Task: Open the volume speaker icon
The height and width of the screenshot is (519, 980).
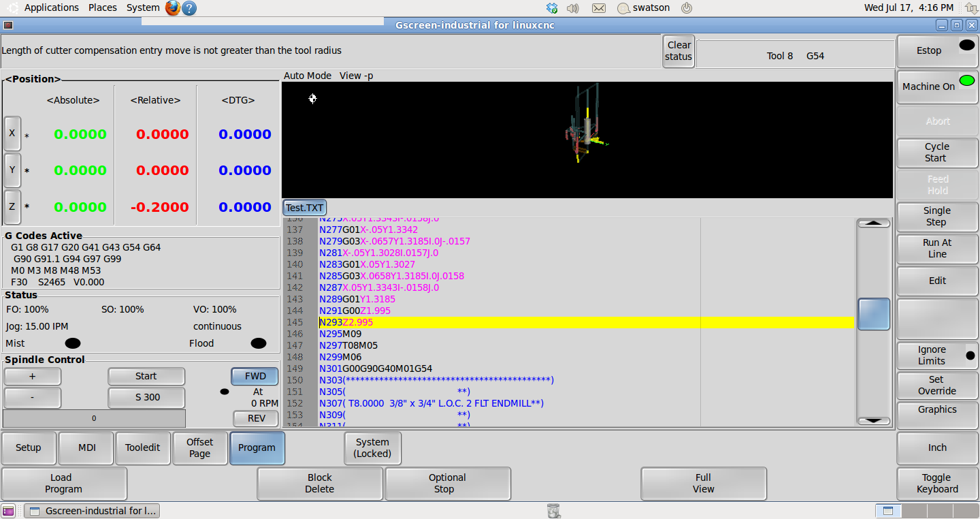Action: tap(573, 8)
